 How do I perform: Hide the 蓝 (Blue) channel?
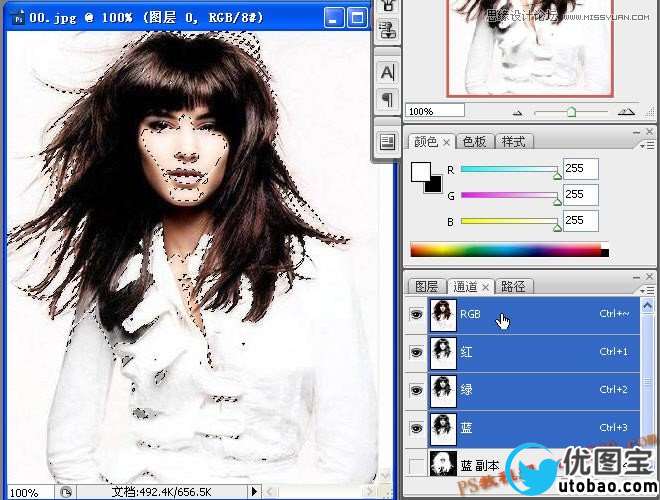(x=416, y=428)
